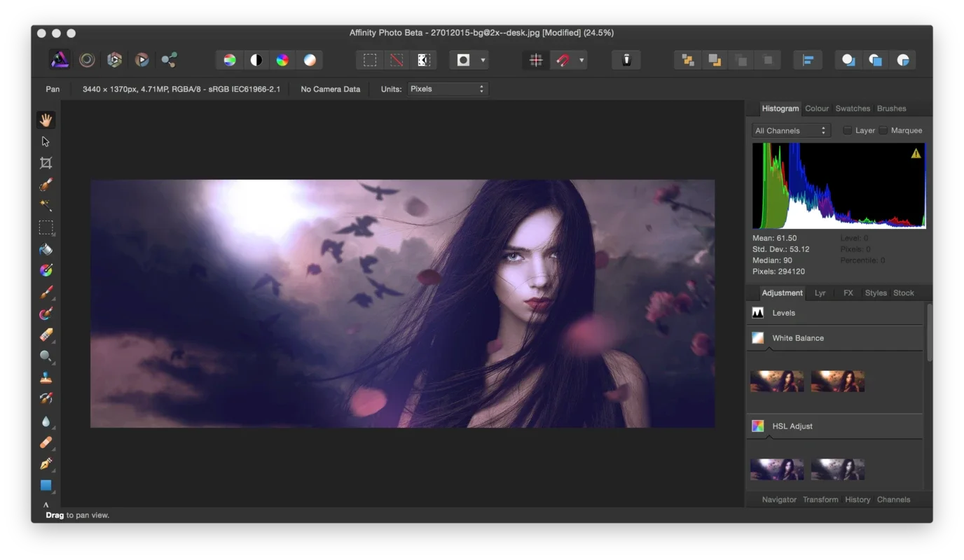The height and width of the screenshot is (560, 964).
Task: Click the Move to Back arrange icon
Action: (688, 60)
